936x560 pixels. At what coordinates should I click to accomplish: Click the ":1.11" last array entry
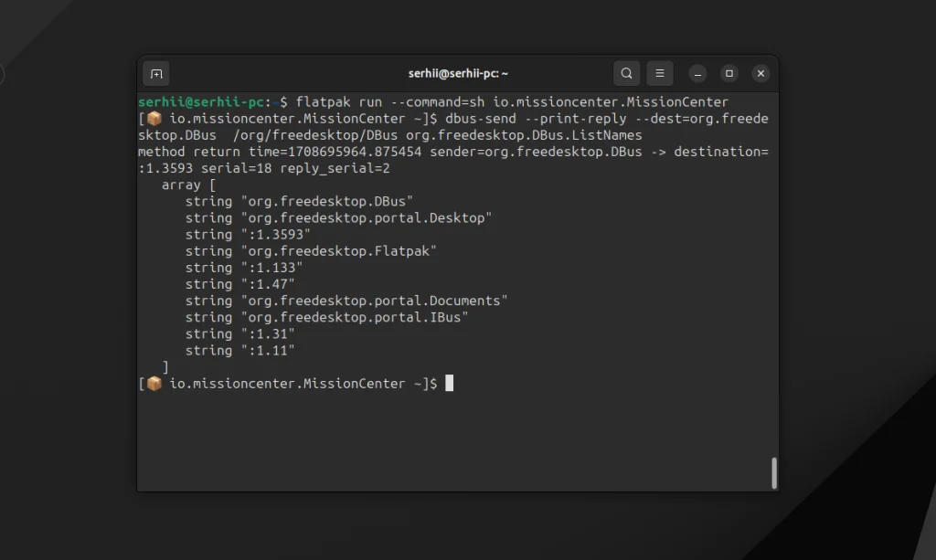(x=268, y=351)
